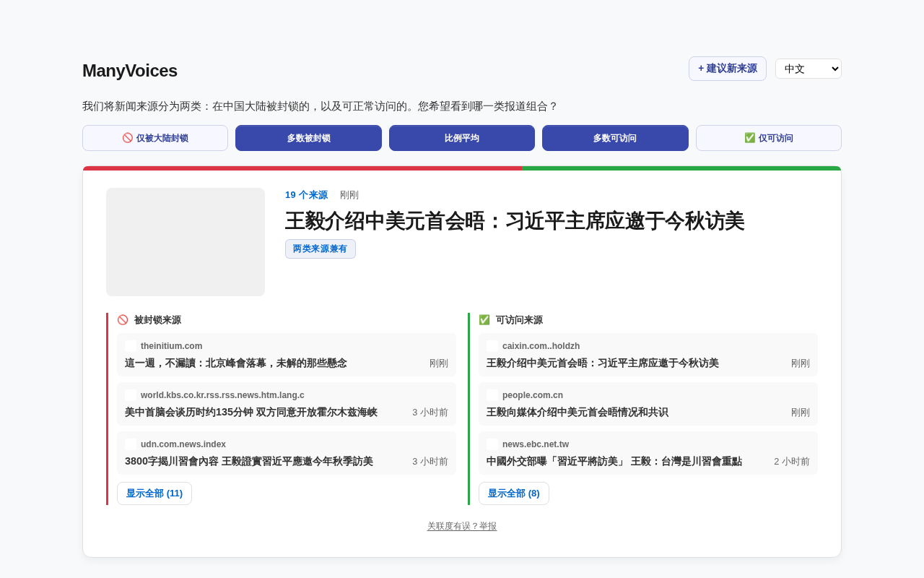Click the 关联度有误？举报 link
Screen dimensions: 924x578
[x=462, y=527]
